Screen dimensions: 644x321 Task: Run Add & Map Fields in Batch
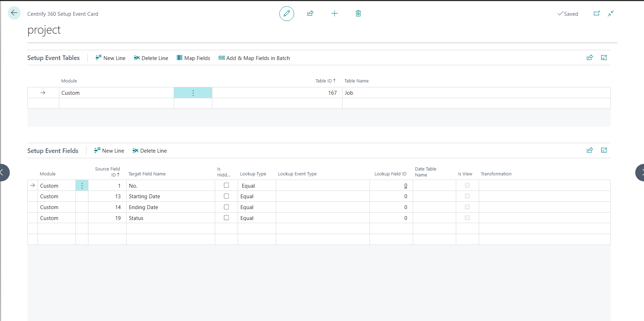254,58
